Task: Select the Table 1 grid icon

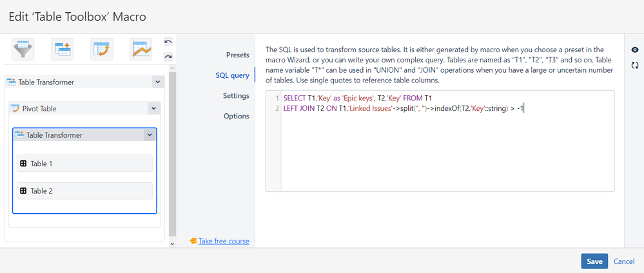Action: pyautogui.click(x=23, y=164)
